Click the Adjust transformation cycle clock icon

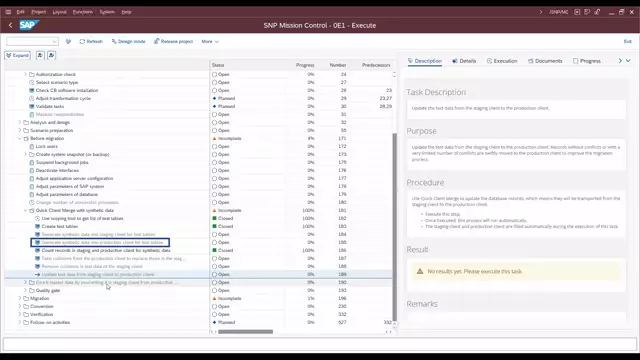pos(31,98)
